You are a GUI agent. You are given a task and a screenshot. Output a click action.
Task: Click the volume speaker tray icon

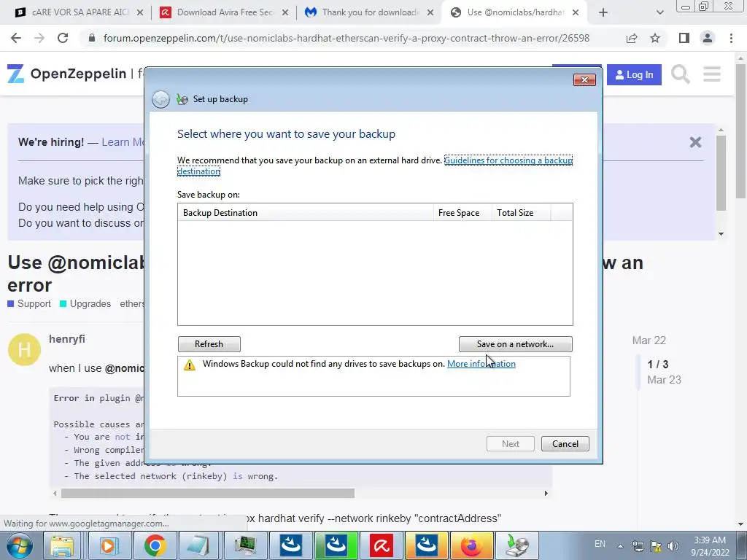tap(673, 546)
